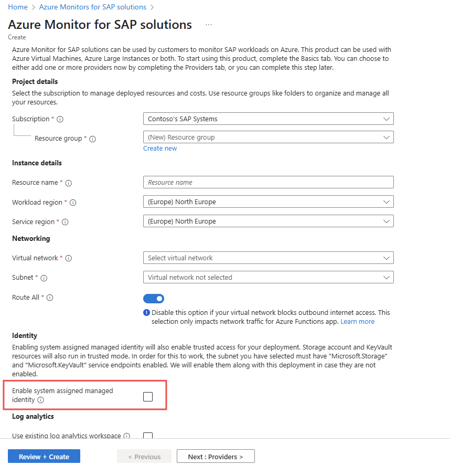This screenshot has width=450, height=476.
Task: Click the Service region info icon
Action: click(65, 222)
